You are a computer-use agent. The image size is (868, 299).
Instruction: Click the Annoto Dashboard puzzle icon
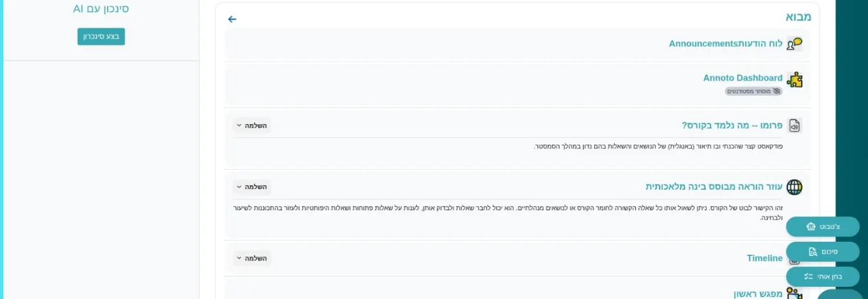[x=795, y=80]
